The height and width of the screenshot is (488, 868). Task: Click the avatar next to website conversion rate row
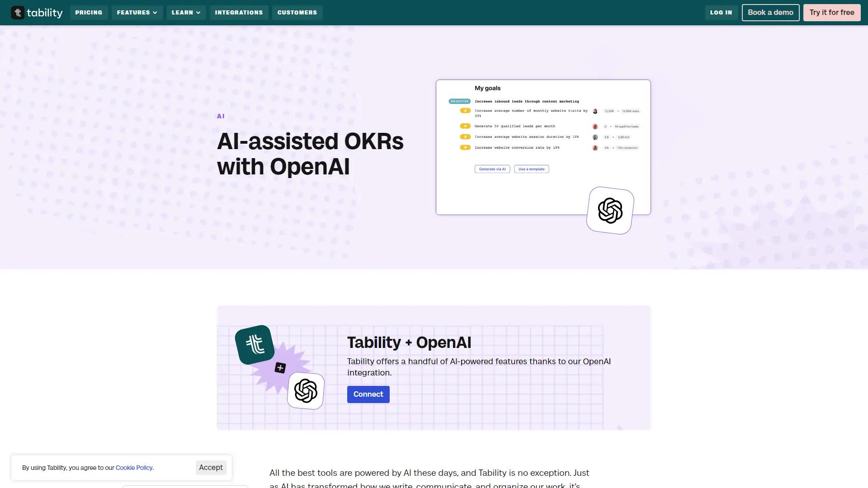(595, 148)
